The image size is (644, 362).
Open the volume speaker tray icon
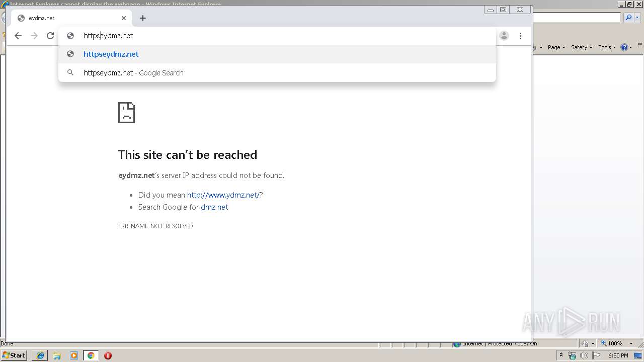coord(584,355)
